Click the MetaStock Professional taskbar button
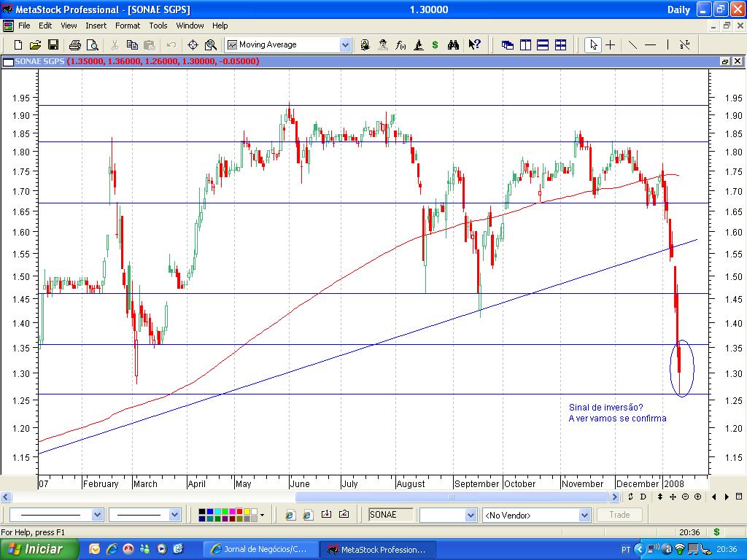Image resolution: width=747 pixels, height=560 pixels. [378, 550]
